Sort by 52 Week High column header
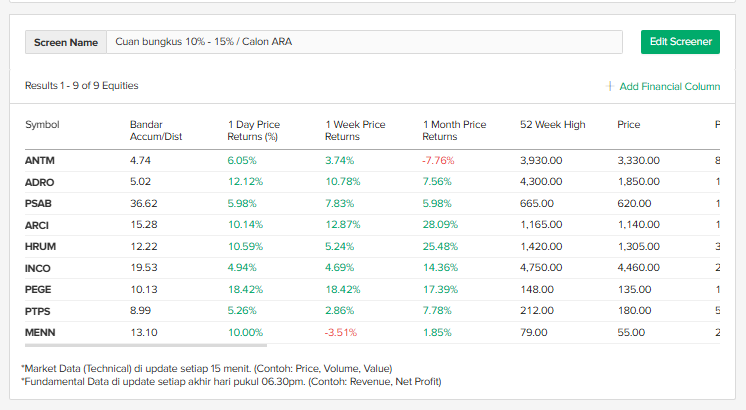The image size is (746, 410). pos(552,125)
